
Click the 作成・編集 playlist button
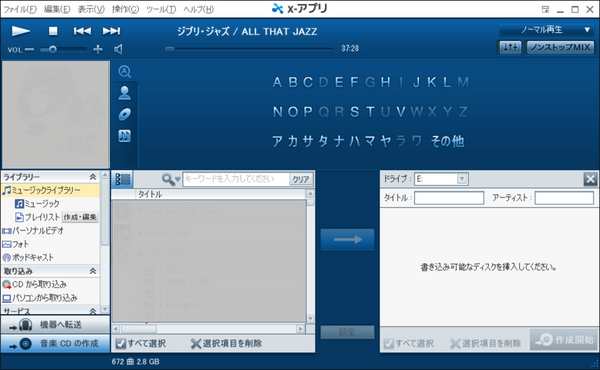tap(80, 217)
